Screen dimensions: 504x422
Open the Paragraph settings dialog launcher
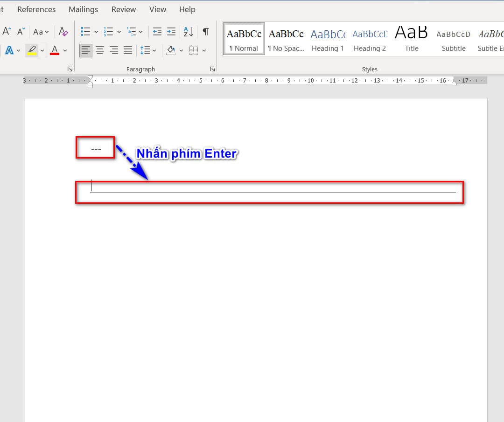point(212,69)
